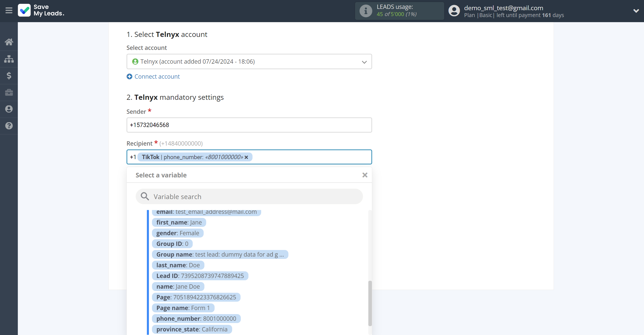Go to Home in sidebar
Image resolution: width=644 pixels, height=335 pixels.
(9, 42)
